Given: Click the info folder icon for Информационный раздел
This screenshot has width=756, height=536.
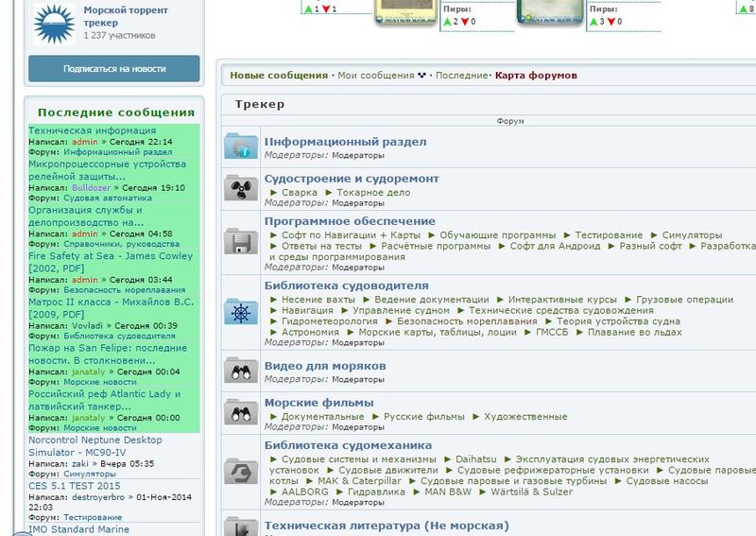Looking at the screenshot, I should click(x=241, y=147).
